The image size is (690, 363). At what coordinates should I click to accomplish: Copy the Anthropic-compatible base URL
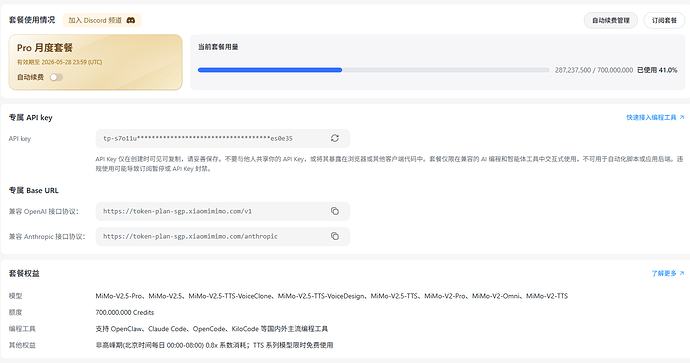coord(335,236)
